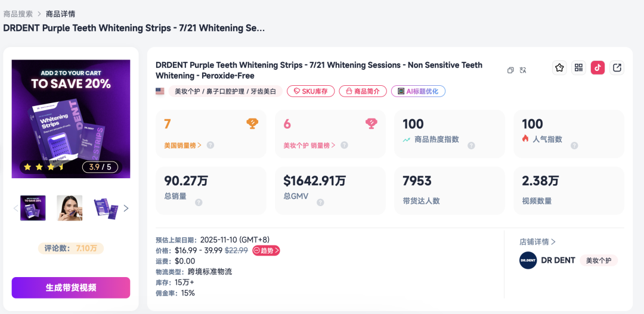The image size is (644, 314).
Task: Open the QR code icon
Action: (578, 68)
